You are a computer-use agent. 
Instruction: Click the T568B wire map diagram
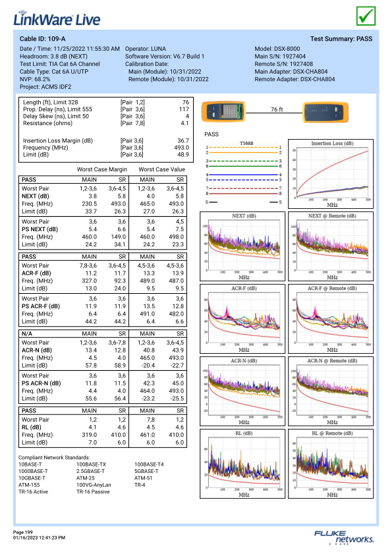[x=244, y=173]
